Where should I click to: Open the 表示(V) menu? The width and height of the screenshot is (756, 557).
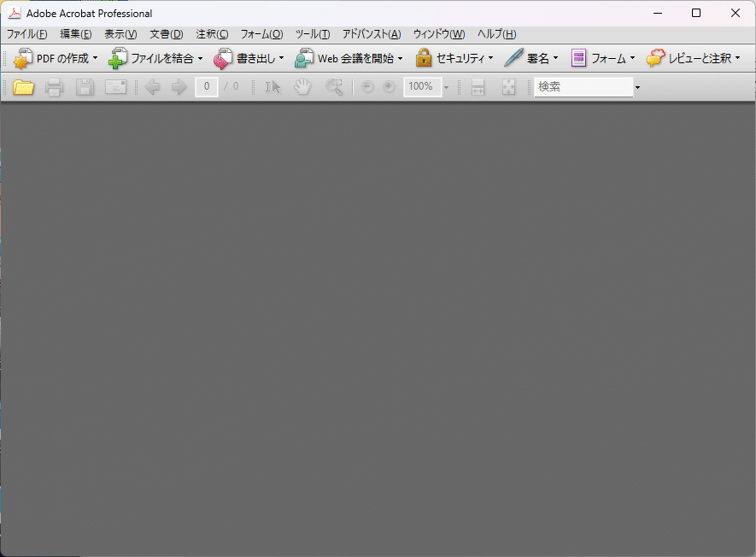120,34
